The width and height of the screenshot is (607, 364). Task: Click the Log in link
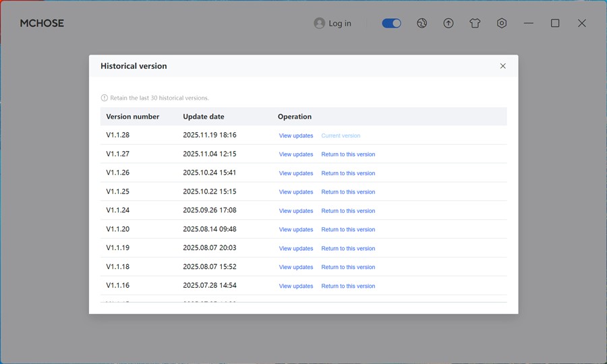click(340, 23)
